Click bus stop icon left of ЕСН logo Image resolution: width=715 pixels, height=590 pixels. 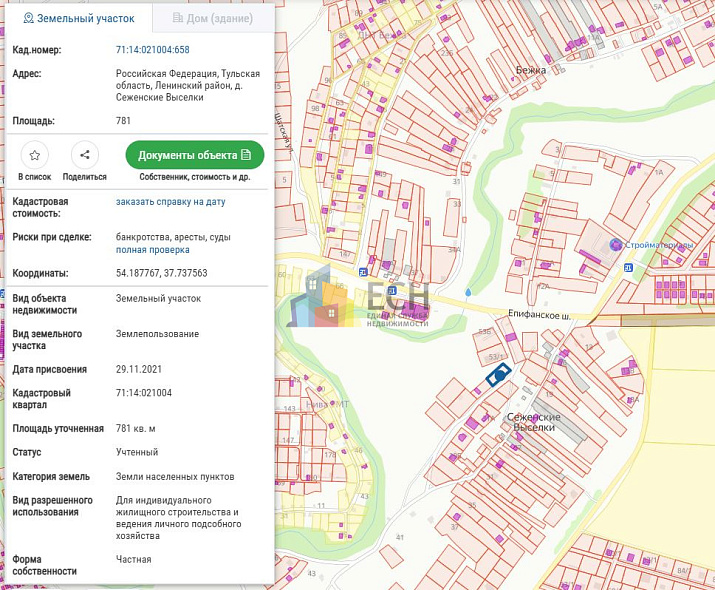pyautogui.click(x=363, y=272)
